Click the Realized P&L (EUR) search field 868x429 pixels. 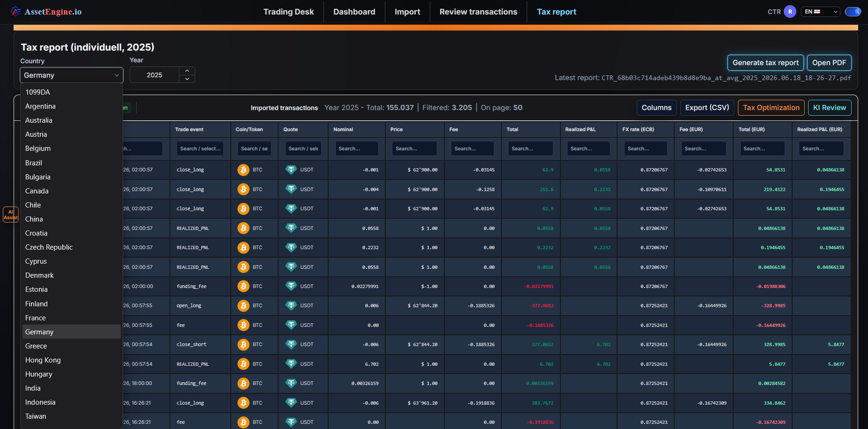coord(821,148)
